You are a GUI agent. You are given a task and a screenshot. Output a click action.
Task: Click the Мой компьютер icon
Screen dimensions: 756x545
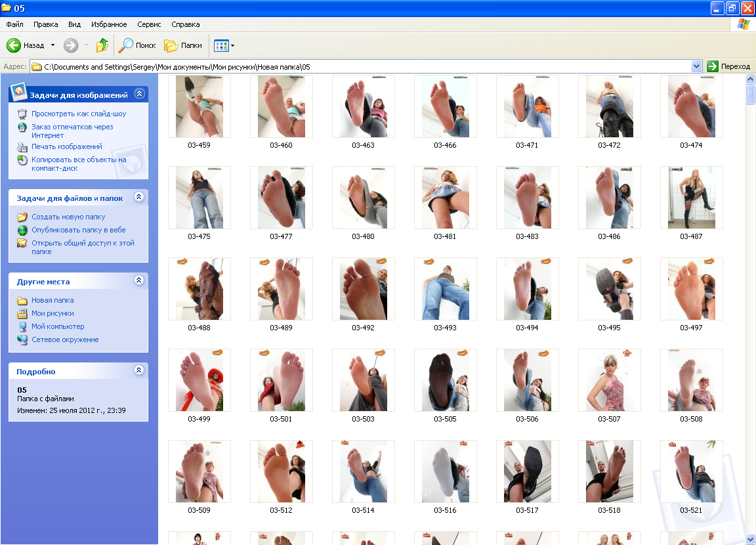tap(22, 326)
